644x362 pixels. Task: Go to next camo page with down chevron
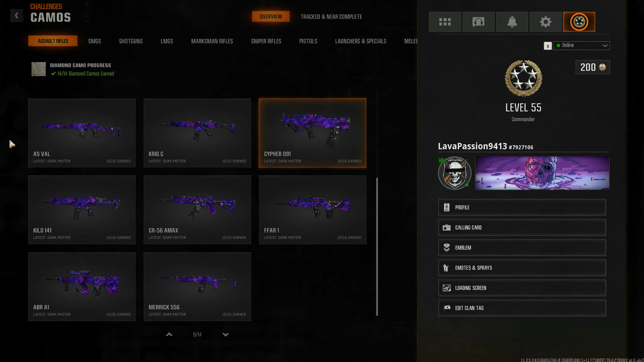point(225,334)
